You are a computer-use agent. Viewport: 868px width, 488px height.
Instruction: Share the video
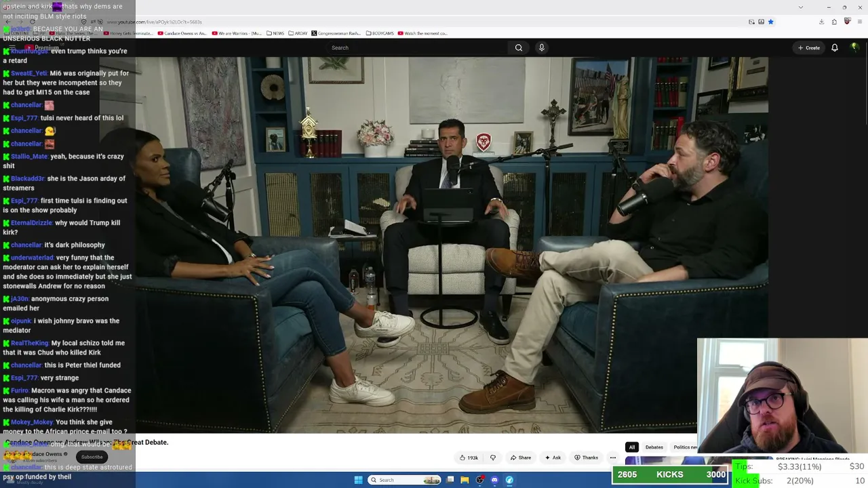(521, 457)
